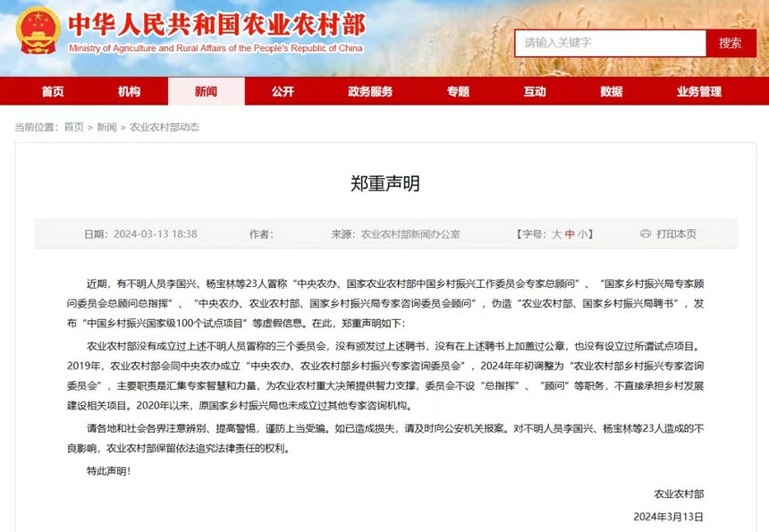Click the 打印本页 print link

(x=676, y=234)
